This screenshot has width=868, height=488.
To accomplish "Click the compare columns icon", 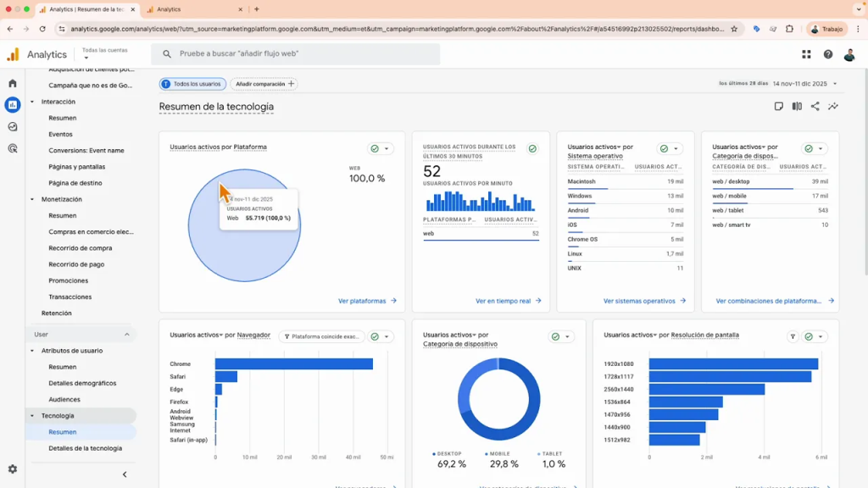I will click(797, 107).
